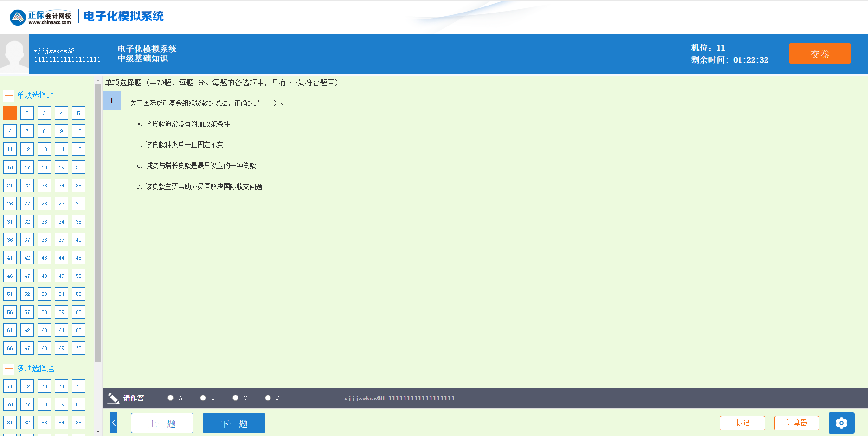Click option text 'D. 该贷款主要帮助成员国解决国际收支问题'

(199, 186)
